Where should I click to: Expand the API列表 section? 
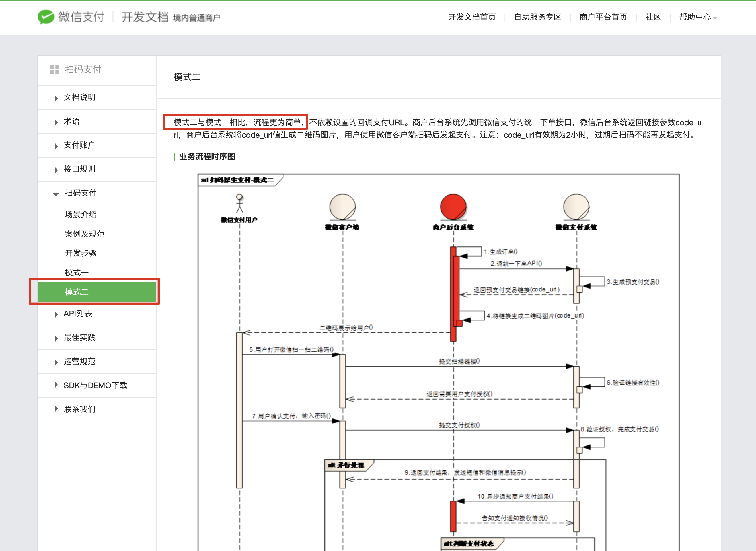point(77,314)
